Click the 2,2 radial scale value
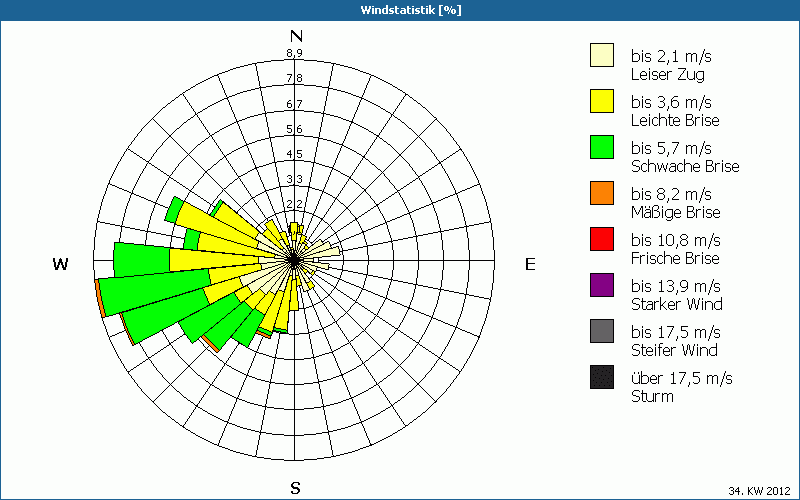Screen dimensions: 800x500 [294, 204]
